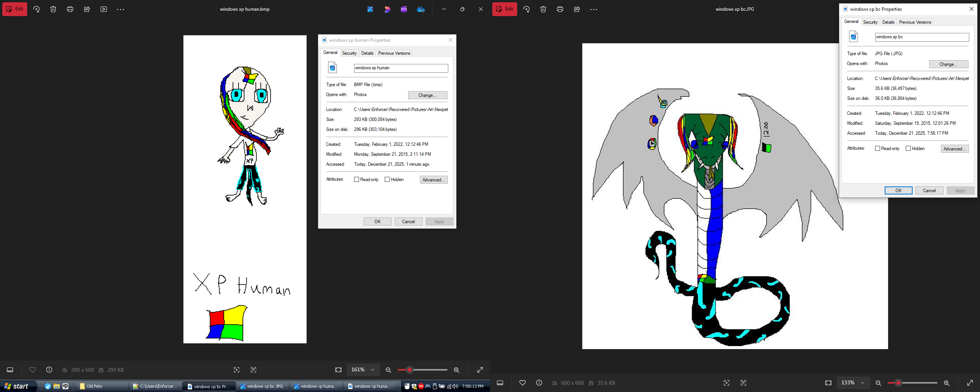The height and width of the screenshot is (392, 980).
Task: Delete the windows xp human.bmp image
Action: (53, 9)
